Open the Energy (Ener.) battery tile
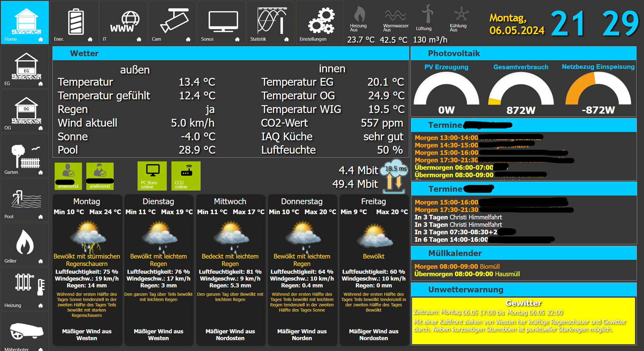 coord(74,22)
